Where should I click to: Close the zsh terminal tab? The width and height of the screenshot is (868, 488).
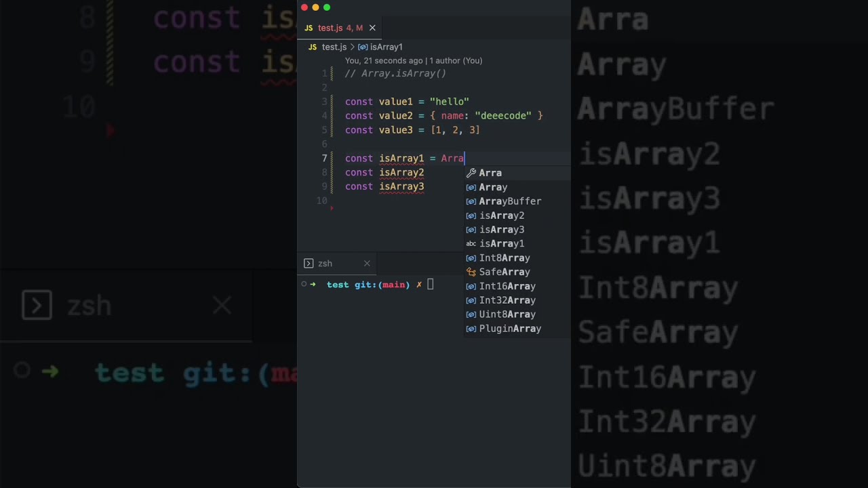pos(367,263)
